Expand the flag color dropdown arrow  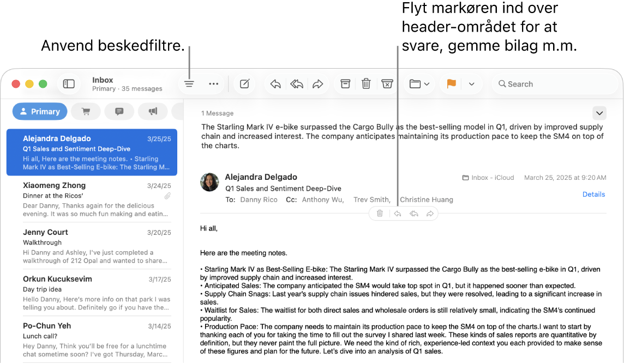472,84
